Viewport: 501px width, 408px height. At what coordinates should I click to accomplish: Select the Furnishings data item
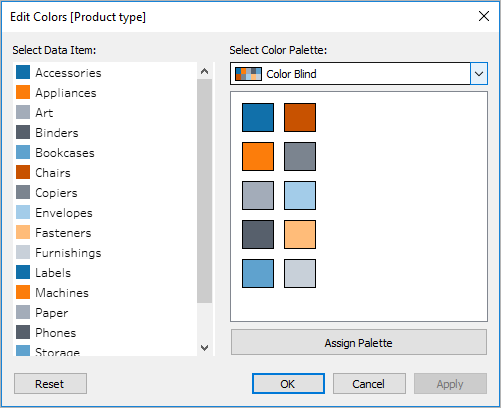(105, 253)
